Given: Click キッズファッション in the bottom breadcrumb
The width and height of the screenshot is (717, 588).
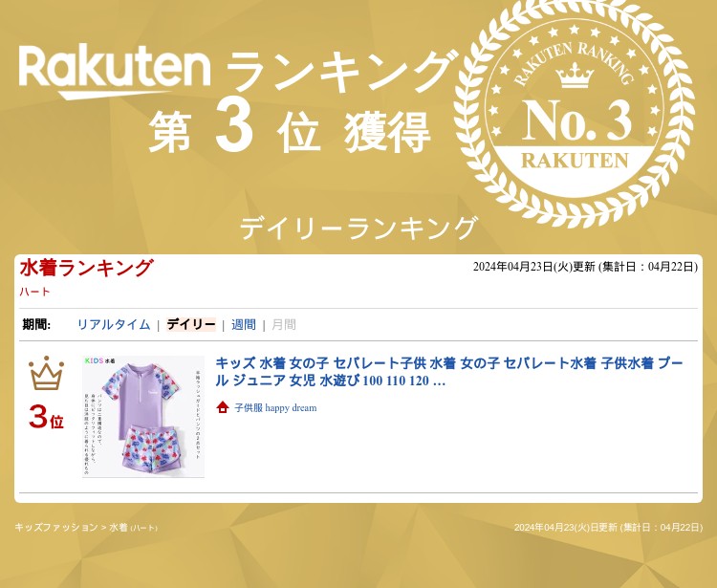Looking at the screenshot, I should (56, 527).
